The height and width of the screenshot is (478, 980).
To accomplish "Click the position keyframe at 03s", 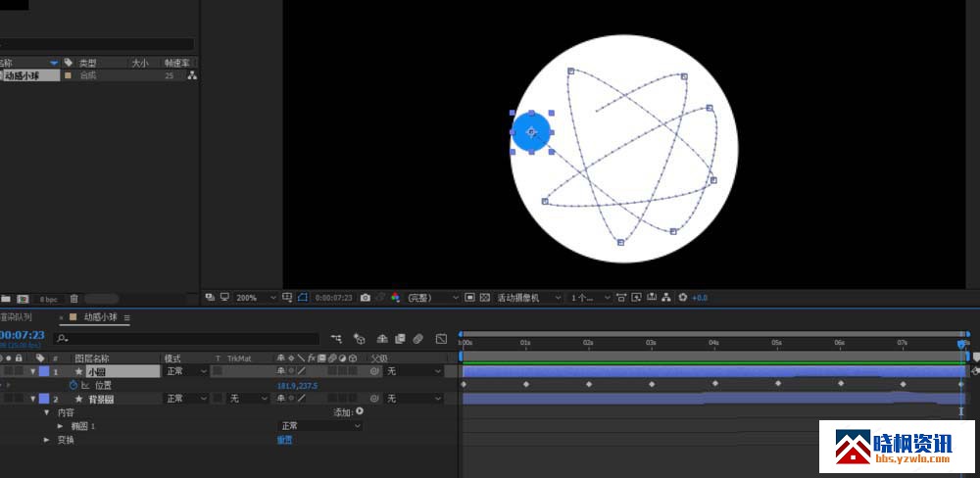I will [x=652, y=384].
